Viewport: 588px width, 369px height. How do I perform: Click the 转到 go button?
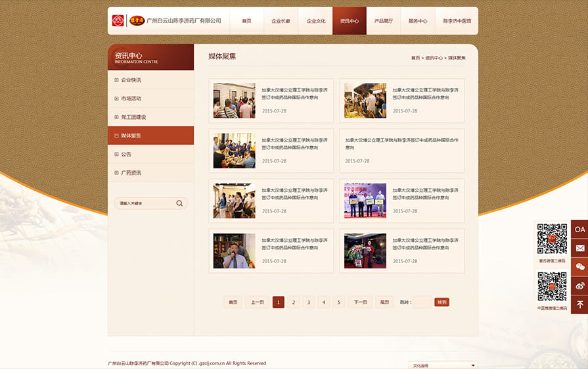click(441, 302)
